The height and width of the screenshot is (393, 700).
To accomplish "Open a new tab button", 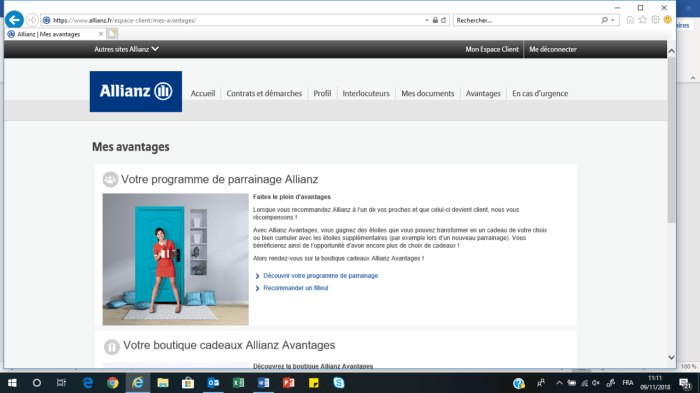I will [112, 34].
